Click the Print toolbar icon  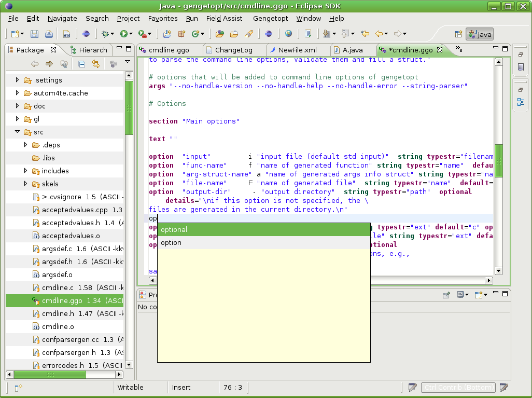[49, 34]
